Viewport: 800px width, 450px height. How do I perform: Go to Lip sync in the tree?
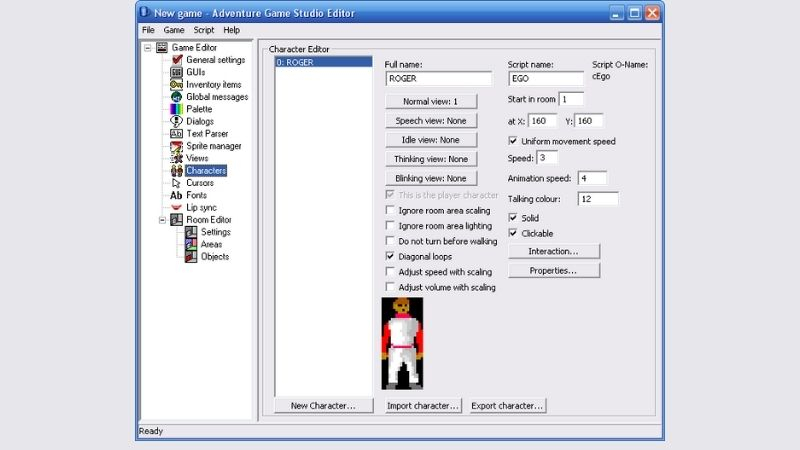pyautogui.click(x=201, y=207)
